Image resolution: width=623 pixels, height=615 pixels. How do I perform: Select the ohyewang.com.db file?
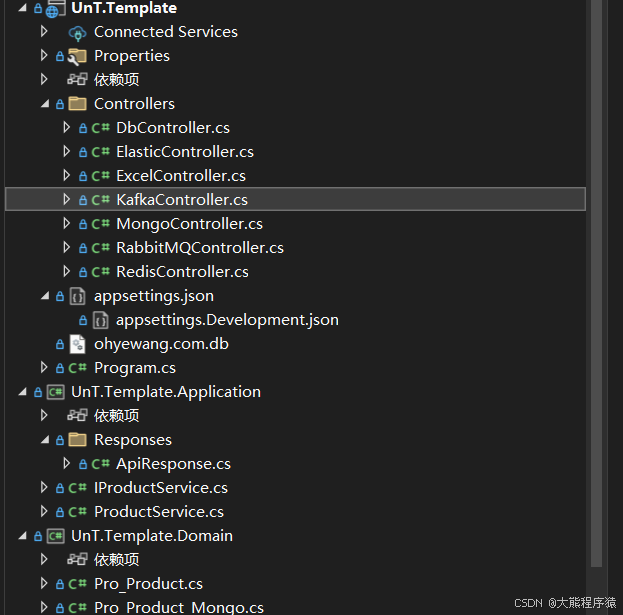point(161,344)
